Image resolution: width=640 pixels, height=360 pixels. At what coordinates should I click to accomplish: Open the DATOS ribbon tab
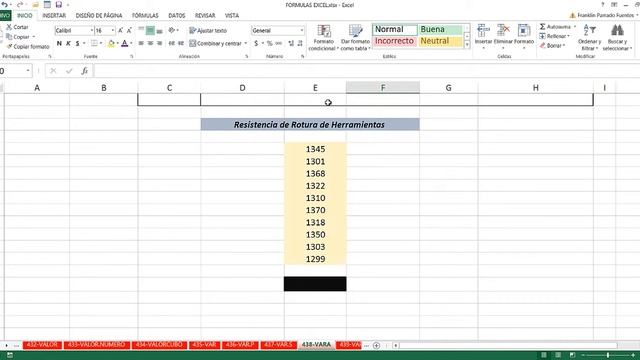pyautogui.click(x=177, y=16)
